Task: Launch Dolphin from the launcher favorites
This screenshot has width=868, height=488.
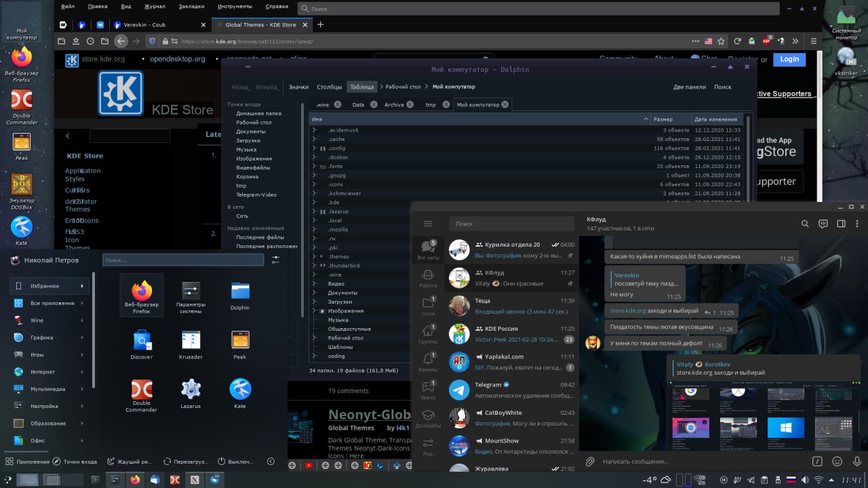Action: 240,296
